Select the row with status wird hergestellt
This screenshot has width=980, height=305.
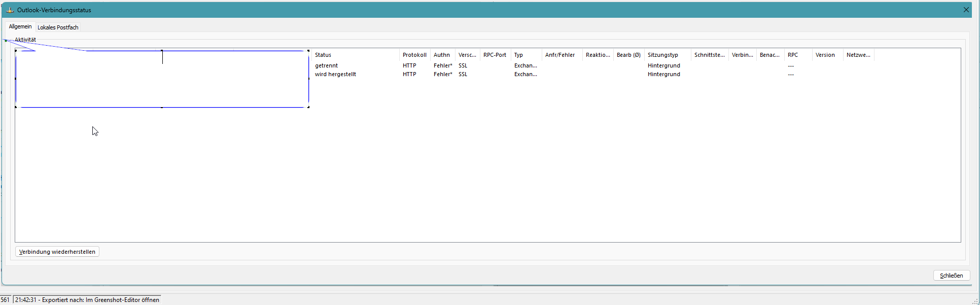(x=335, y=74)
